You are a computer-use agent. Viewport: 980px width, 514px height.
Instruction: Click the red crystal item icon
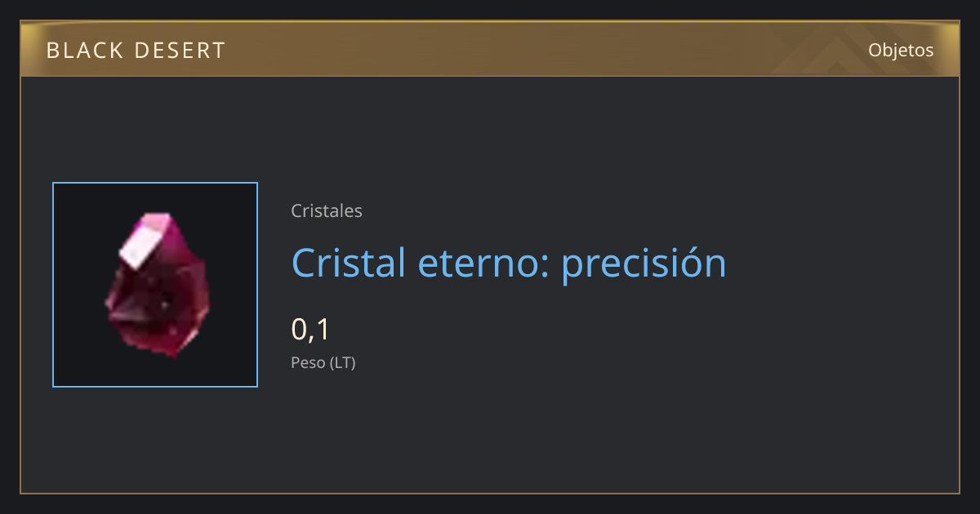(156, 284)
